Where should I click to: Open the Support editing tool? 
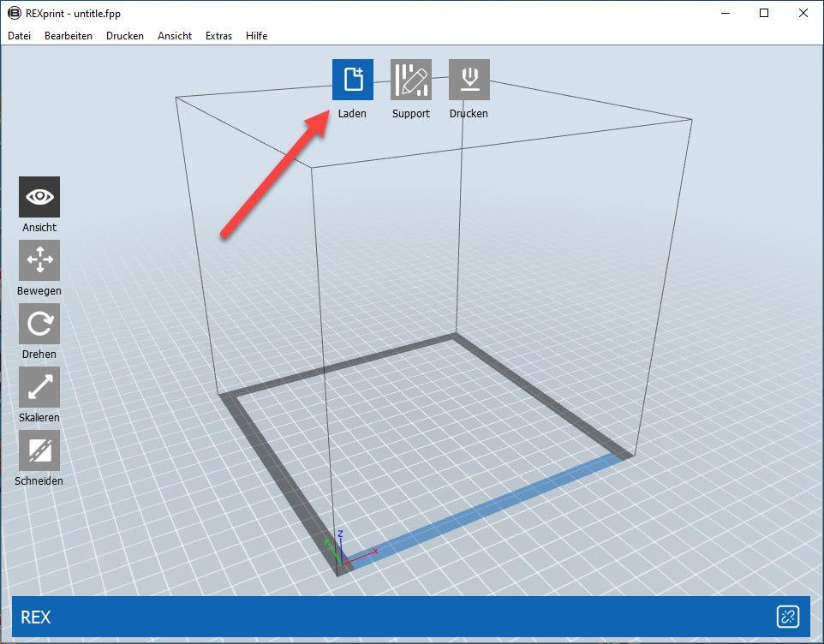click(411, 80)
